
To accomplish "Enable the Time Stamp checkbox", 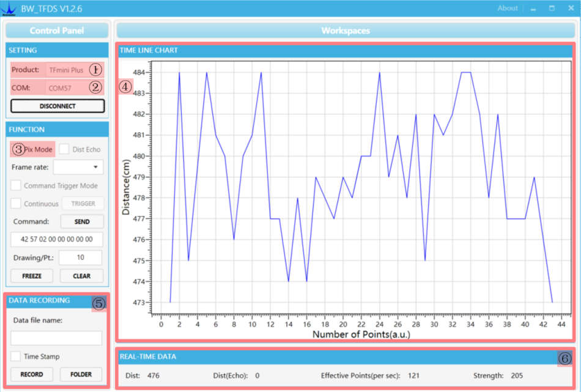I will 15,356.
